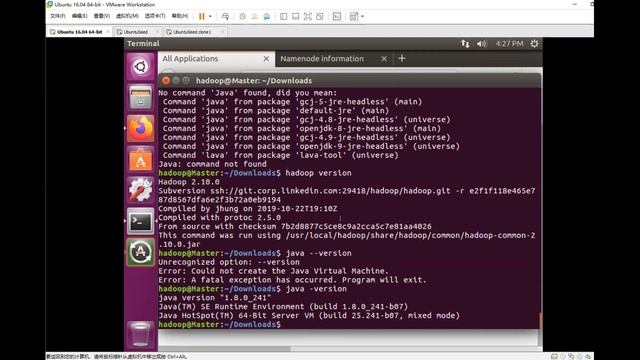Image resolution: width=640 pixels, height=360 pixels.
Task: Revert to snapshot toolbar icon
Action: coord(254,16)
